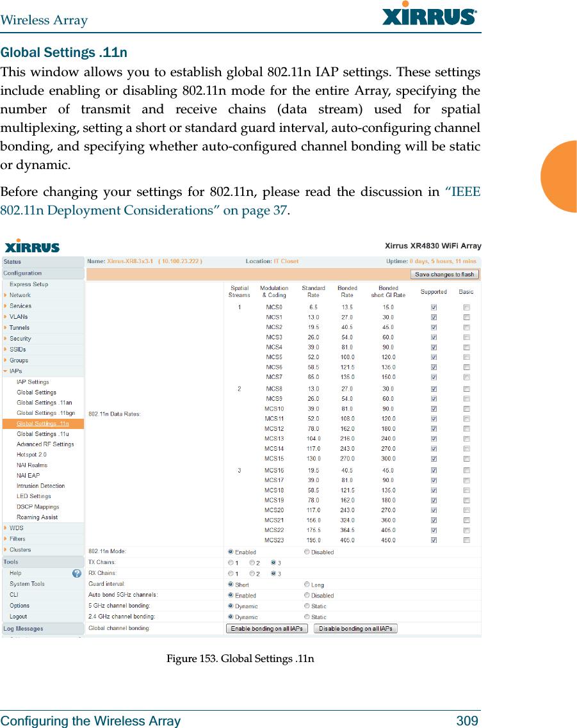Viewport: 577px width, 728px height.
Task: Open Roaming Assist page
Action: (x=37, y=517)
